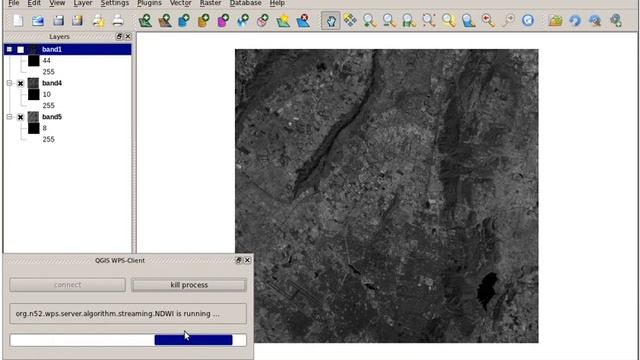Click the black swatch beside value 10

33,95
